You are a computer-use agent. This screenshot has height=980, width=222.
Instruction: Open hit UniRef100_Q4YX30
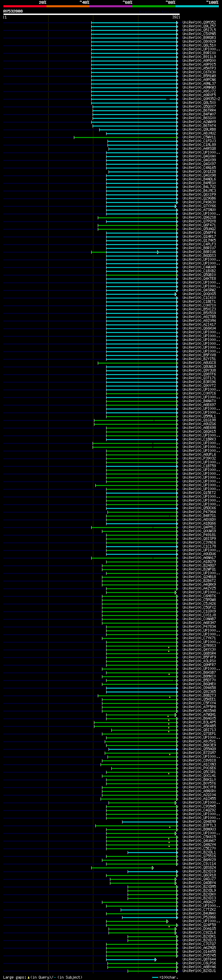pyautogui.click(x=199, y=650)
